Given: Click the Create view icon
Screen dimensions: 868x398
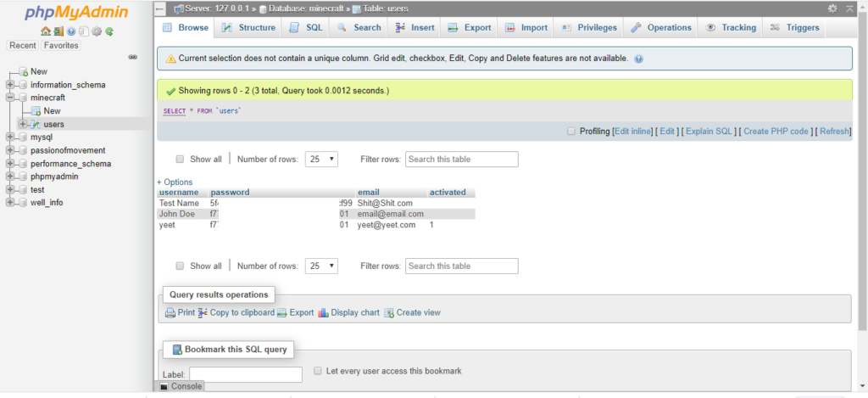Looking at the screenshot, I should [389, 312].
